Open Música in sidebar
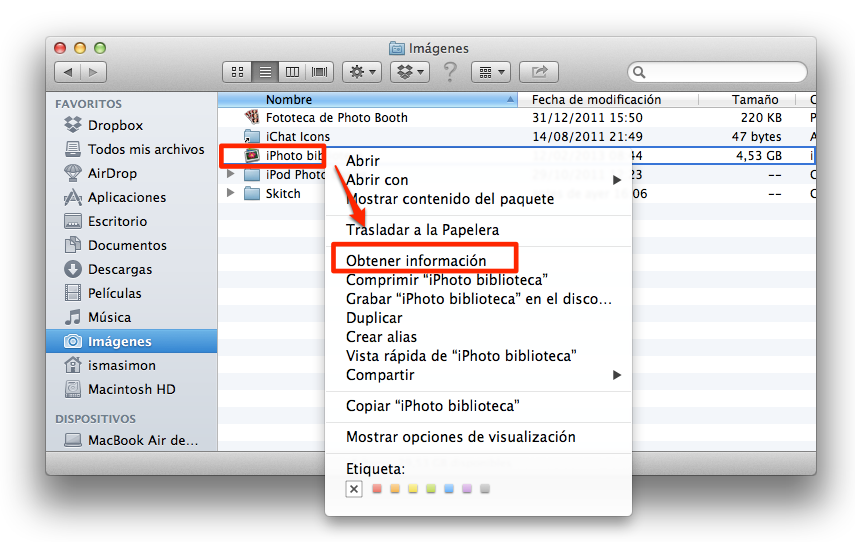Screen dimensions: 855x542 109,317
